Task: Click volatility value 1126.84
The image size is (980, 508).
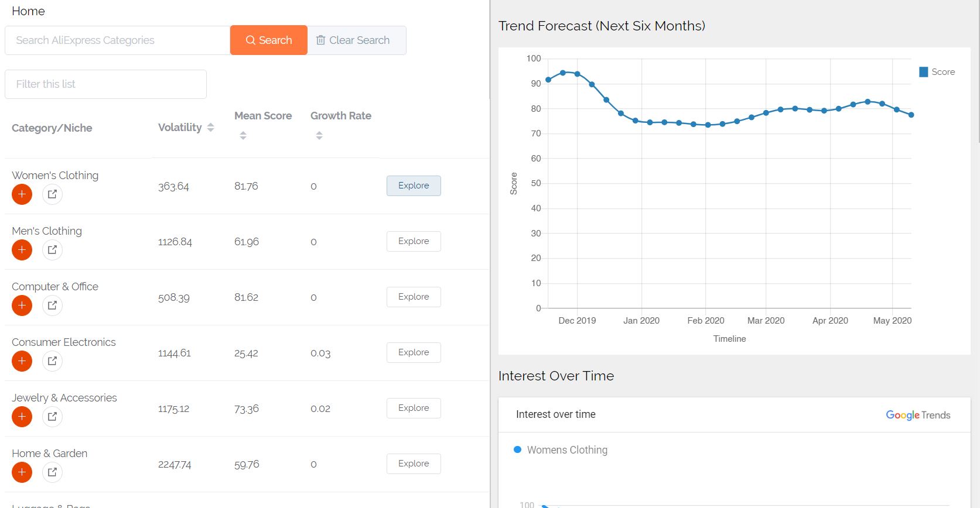Action: (175, 242)
